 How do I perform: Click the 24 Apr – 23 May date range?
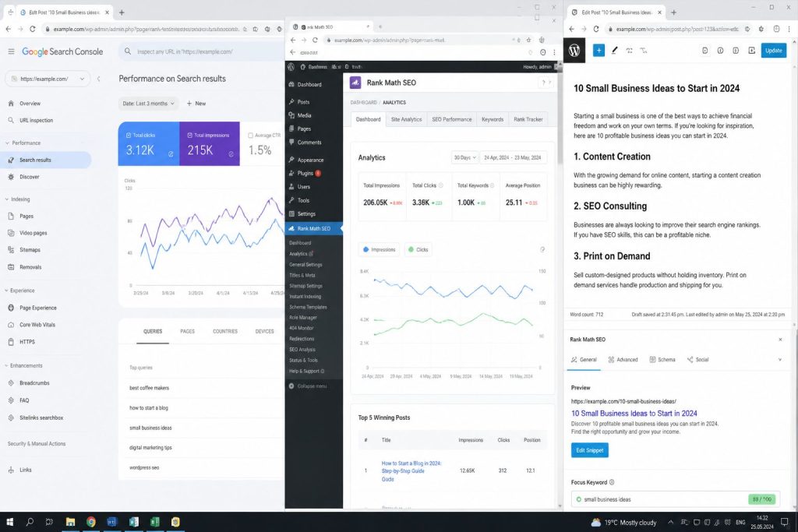[x=513, y=157]
